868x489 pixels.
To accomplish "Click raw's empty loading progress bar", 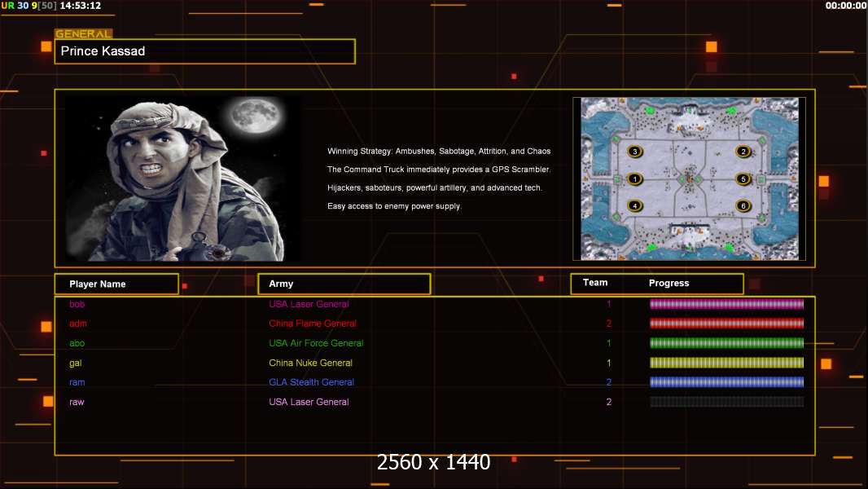I will (x=726, y=402).
